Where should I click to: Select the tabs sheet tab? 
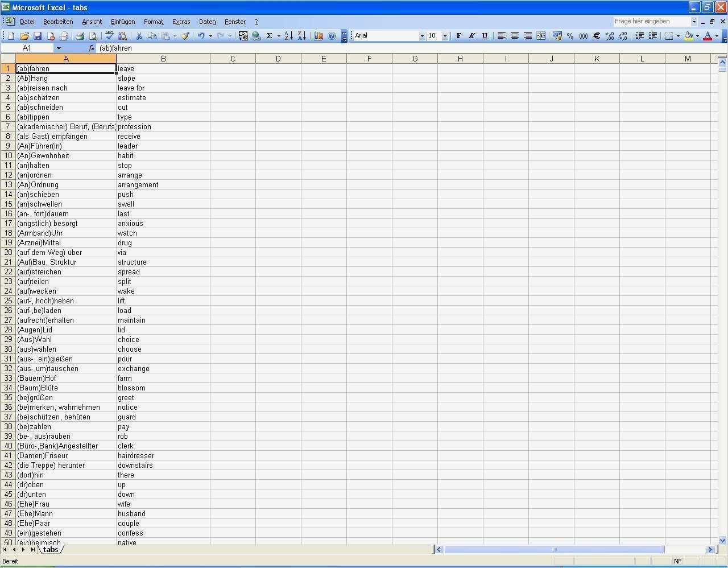click(51, 550)
